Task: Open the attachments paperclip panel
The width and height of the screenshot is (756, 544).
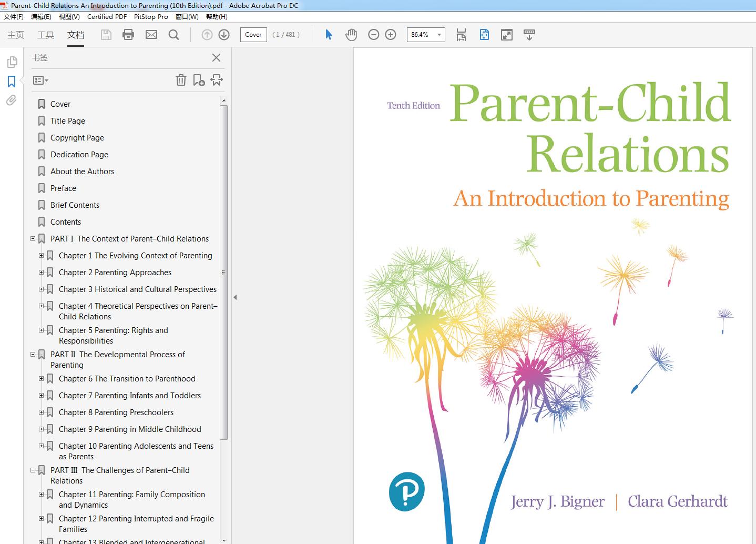Action: coord(11,100)
